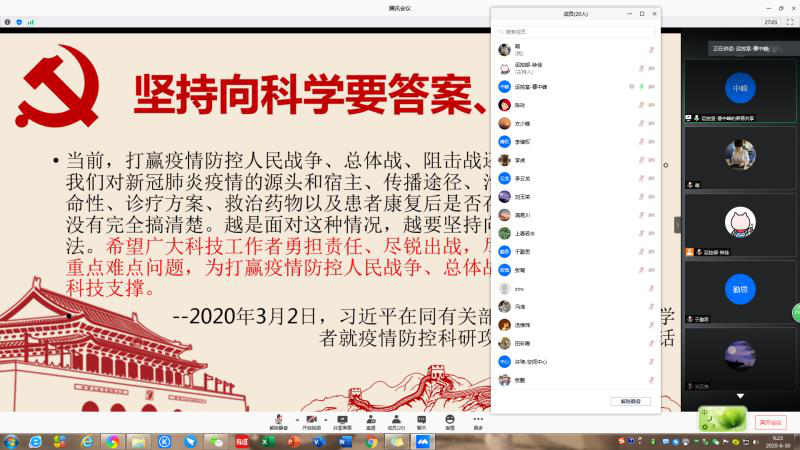Toggle mic for member 许琦-农信中心
Viewport: 800px width, 450px height.
pos(652,361)
